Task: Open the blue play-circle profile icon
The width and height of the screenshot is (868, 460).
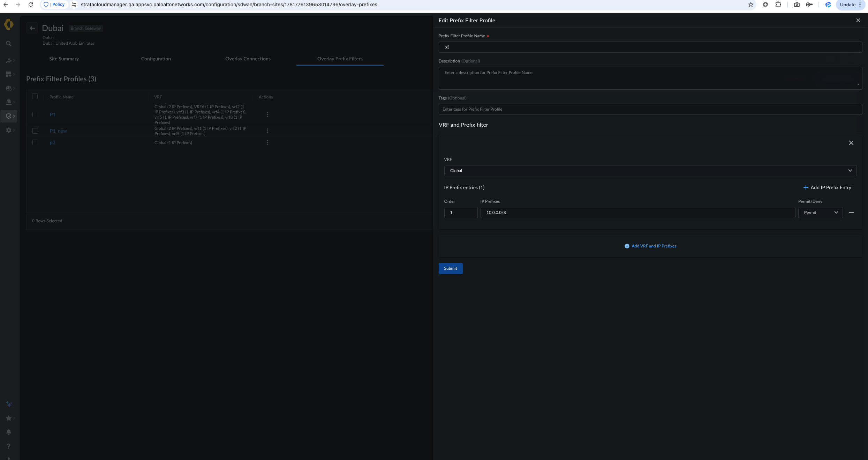Action: pyautogui.click(x=828, y=5)
